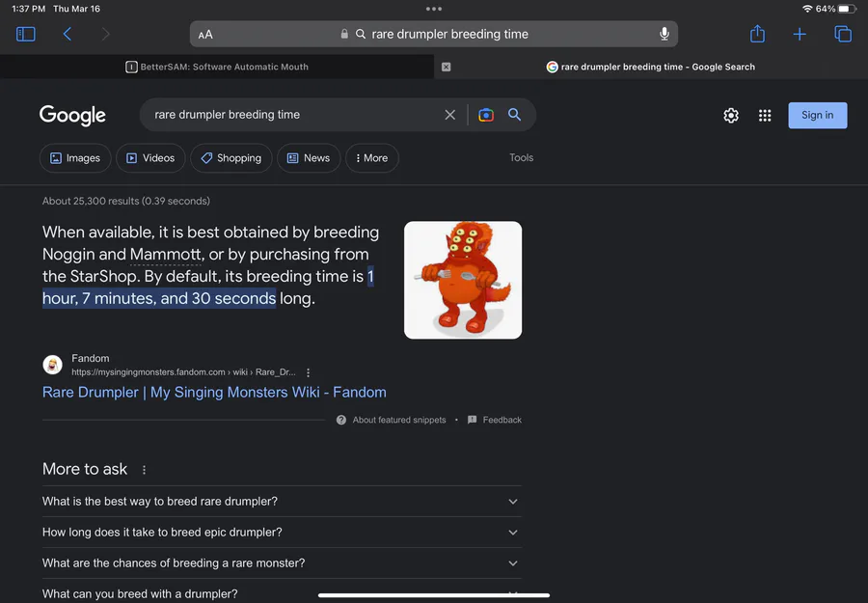Open a new tab with the plus icon

click(800, 35)
